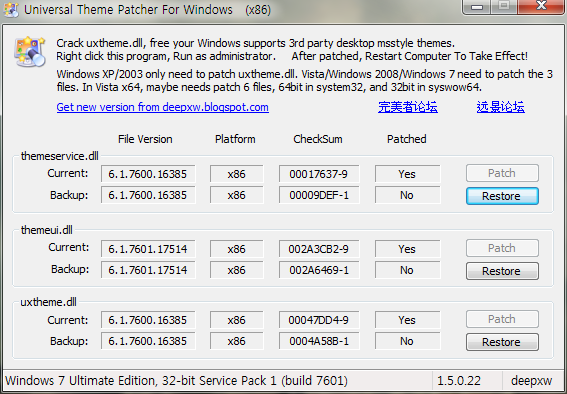
Task: Click uxtheme.dll current Patched Yes field
Action: (408, 320)
